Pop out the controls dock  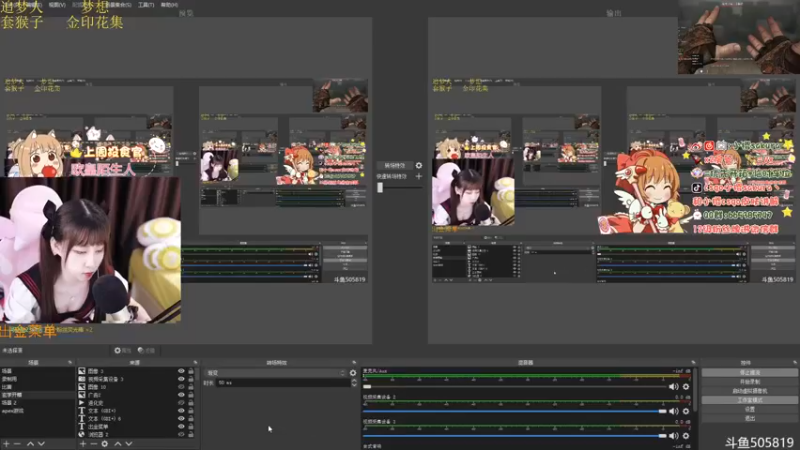[x=795, y=362]
